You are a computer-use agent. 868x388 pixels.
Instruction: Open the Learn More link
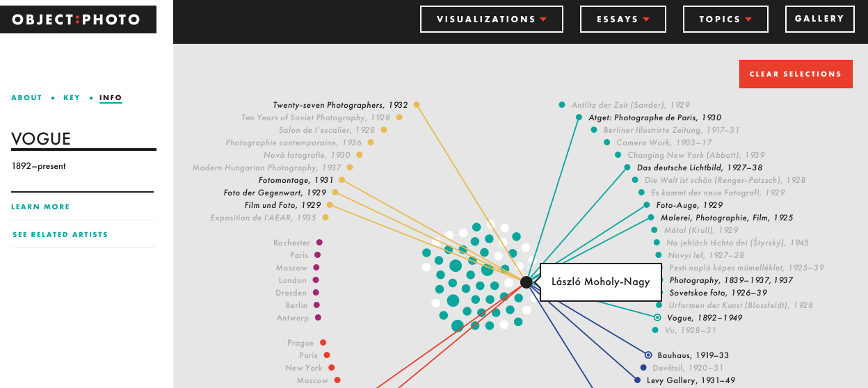point(40,207)
